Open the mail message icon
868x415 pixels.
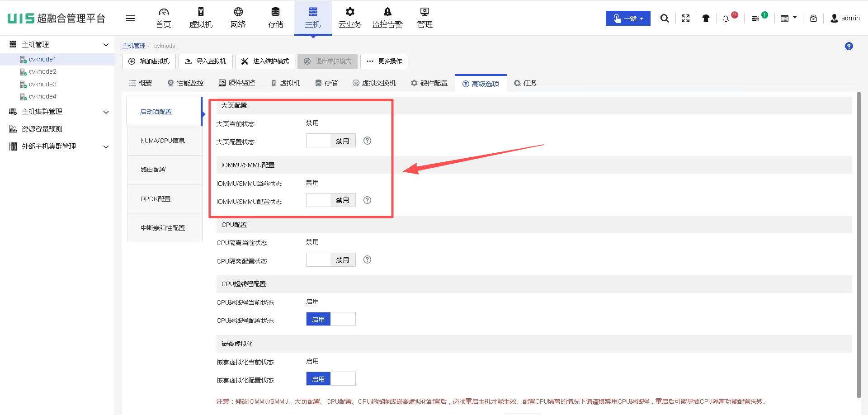point(813,19)
